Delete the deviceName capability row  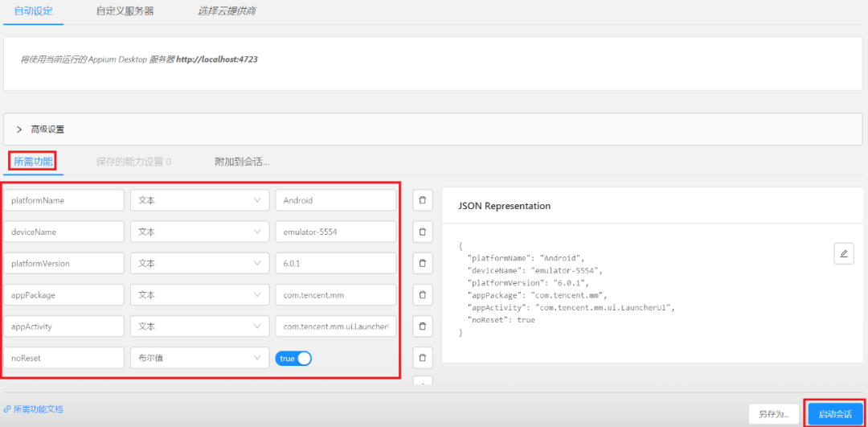tap(423, 232)
